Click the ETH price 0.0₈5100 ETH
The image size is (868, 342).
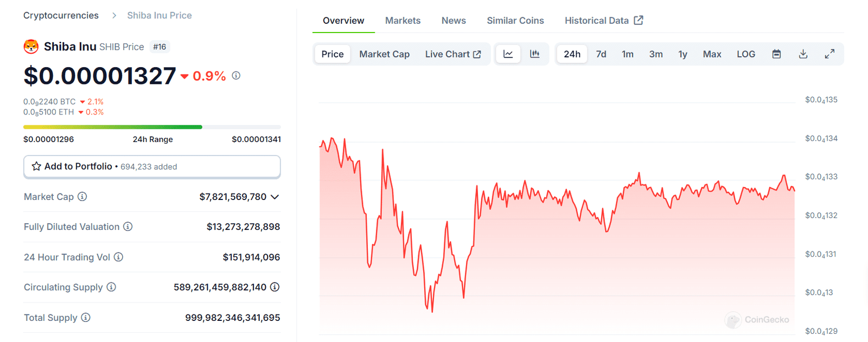click(48, 112)
